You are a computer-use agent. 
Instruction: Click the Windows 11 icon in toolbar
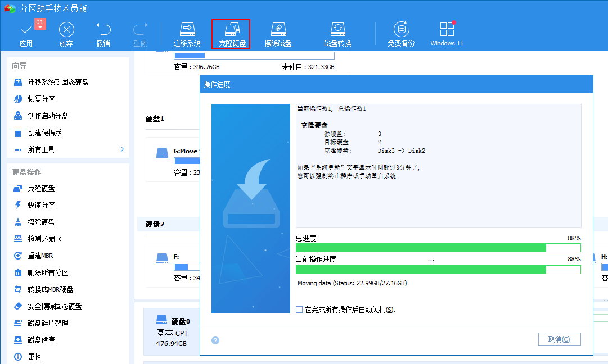[x=446, y=33]
